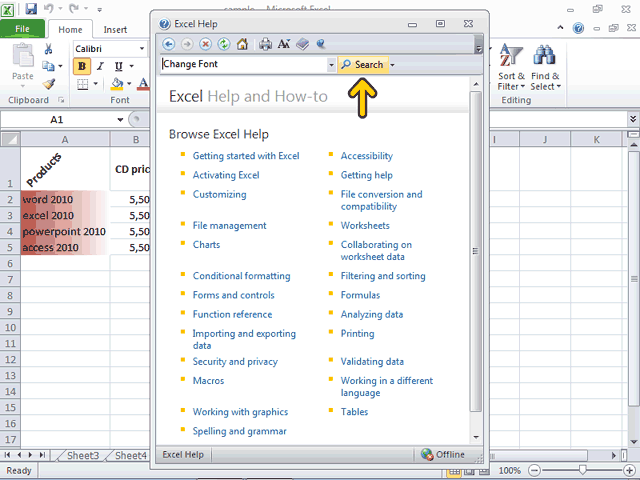Image resolution: width=640 pixels, height=480 pixels.
Task: Open Clipboard dialog launcher
Action: [61, 100]
